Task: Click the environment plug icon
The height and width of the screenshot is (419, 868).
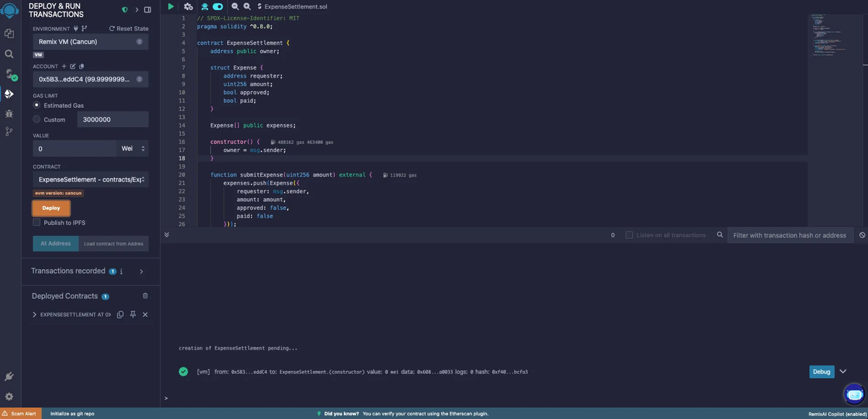Action: coord(76,29)
